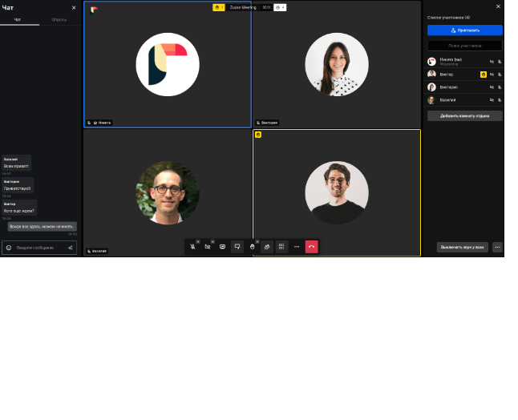
Task: Open the participants list from the toolbar
Action: coord(267,247)
